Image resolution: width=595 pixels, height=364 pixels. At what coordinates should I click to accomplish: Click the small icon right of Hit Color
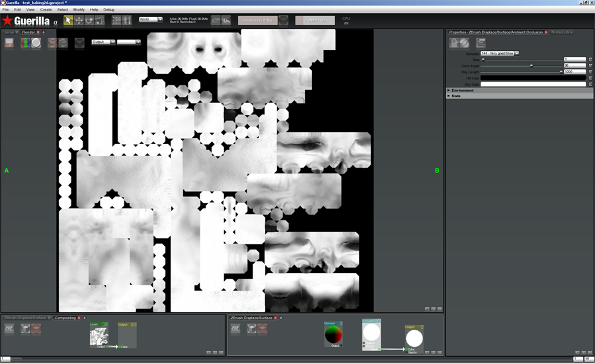[x=590, y=78]
